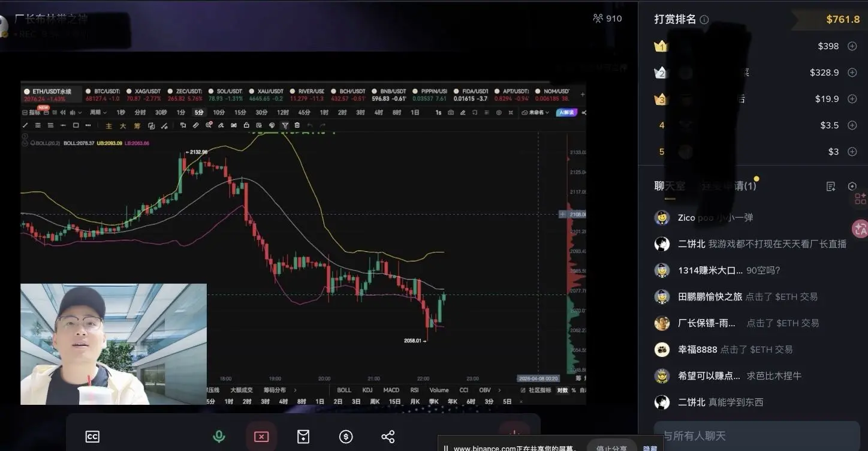868x451 pixels.
Task: Click the zoom magnifier icon in the drawing toolbar
Action: [x=209, y=125]
